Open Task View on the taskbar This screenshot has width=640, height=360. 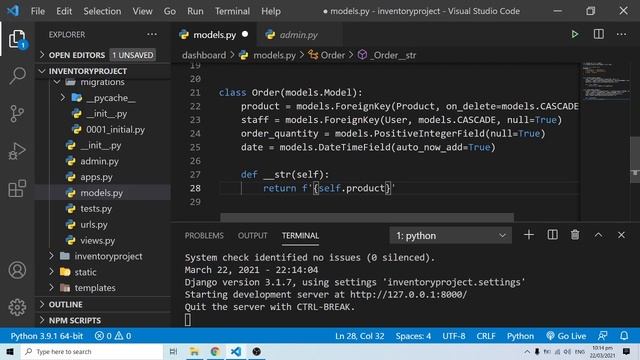pyautogui.click(x=173, y=351)
